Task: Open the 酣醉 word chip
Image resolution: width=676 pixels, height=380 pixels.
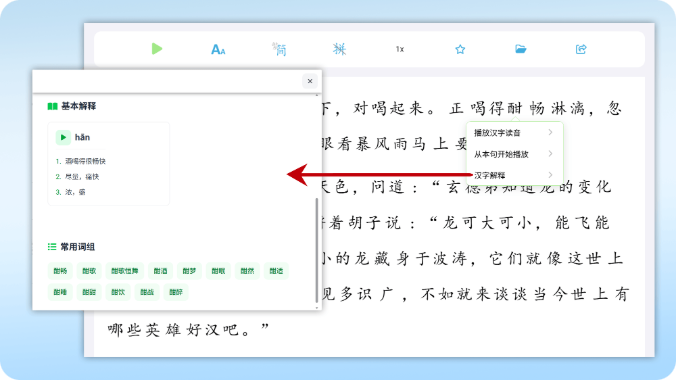Action: 176,292
